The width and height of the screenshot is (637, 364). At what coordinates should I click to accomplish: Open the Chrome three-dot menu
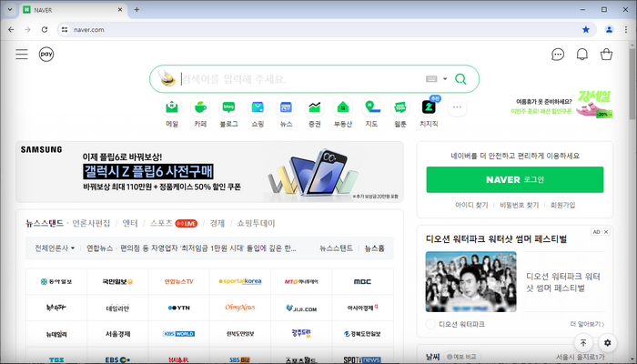(x=626, y=30)
